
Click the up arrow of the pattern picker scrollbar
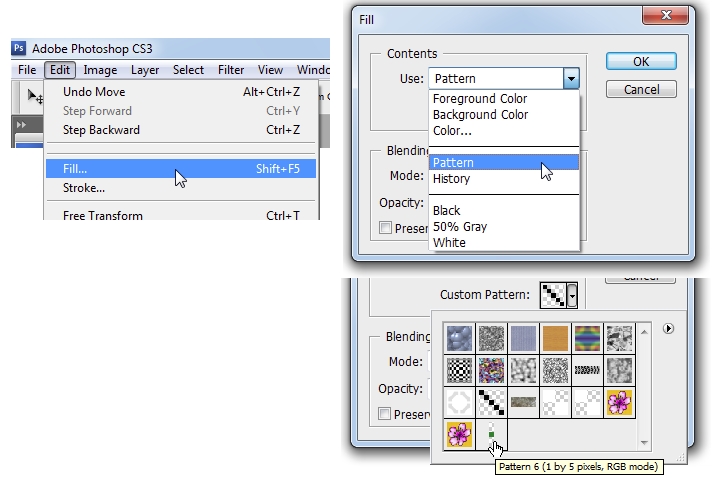tap(644, 332)
